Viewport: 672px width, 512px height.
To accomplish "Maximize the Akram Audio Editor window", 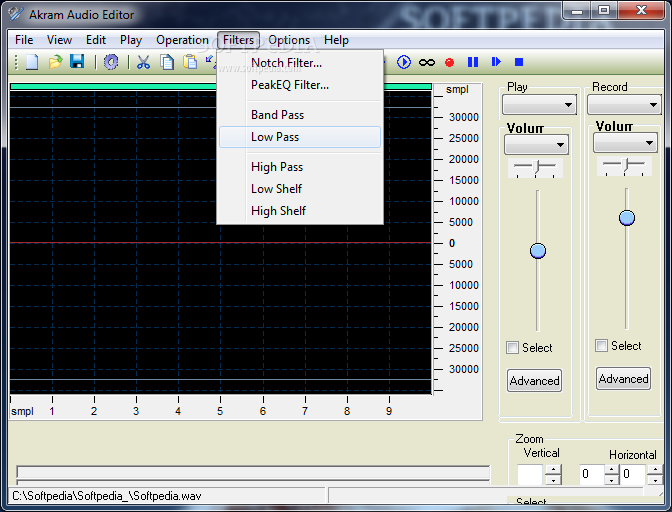I will 604,11.
